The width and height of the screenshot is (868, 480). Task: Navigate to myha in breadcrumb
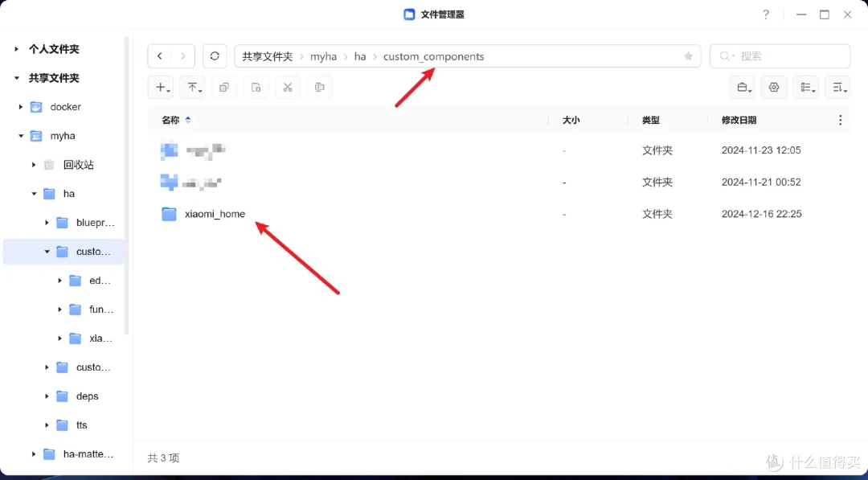point(323,56)
